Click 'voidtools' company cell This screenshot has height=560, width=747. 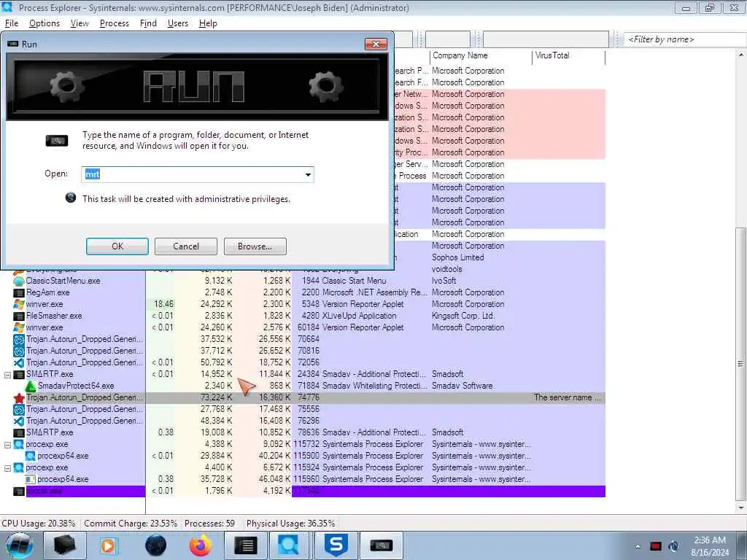[x=447, y=270]
